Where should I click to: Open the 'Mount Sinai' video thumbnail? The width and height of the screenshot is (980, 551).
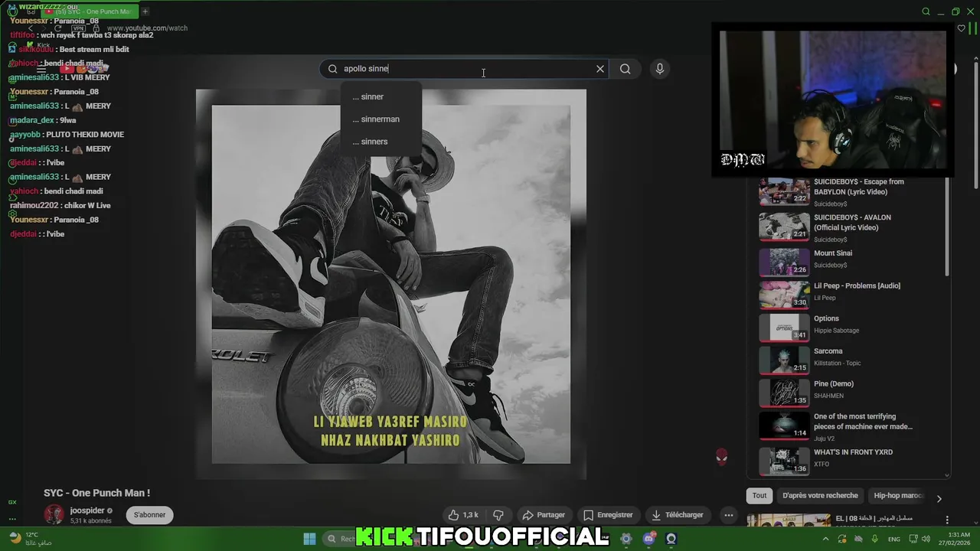784,262
